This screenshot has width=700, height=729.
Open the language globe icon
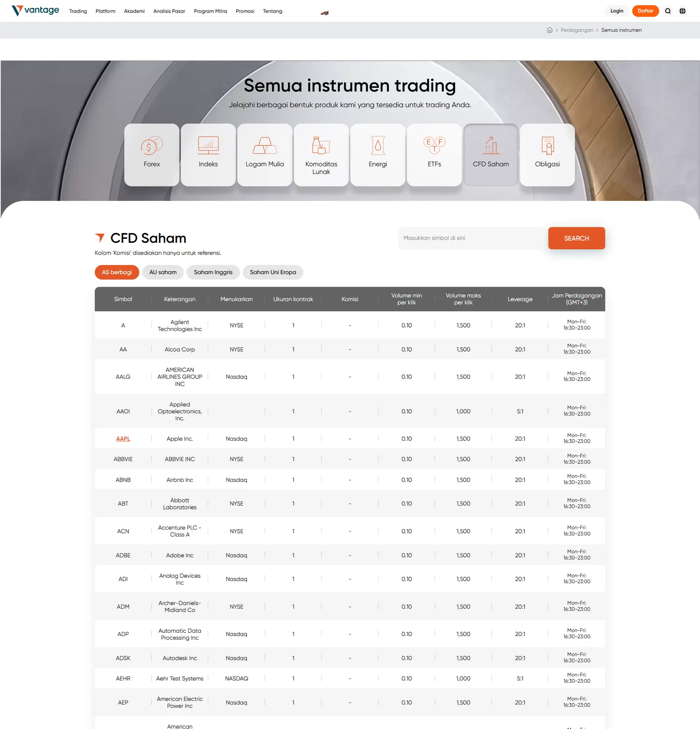coord(682,11)
